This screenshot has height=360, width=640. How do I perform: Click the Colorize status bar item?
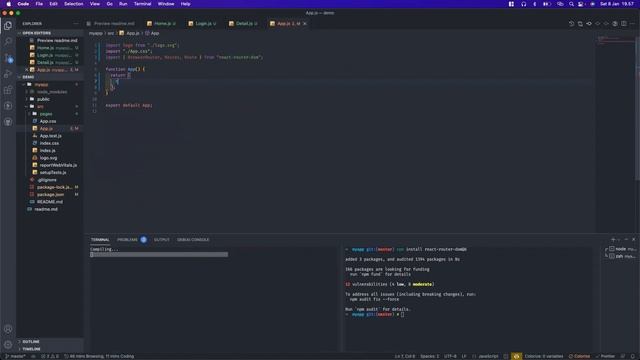click(x=579, y=356)
